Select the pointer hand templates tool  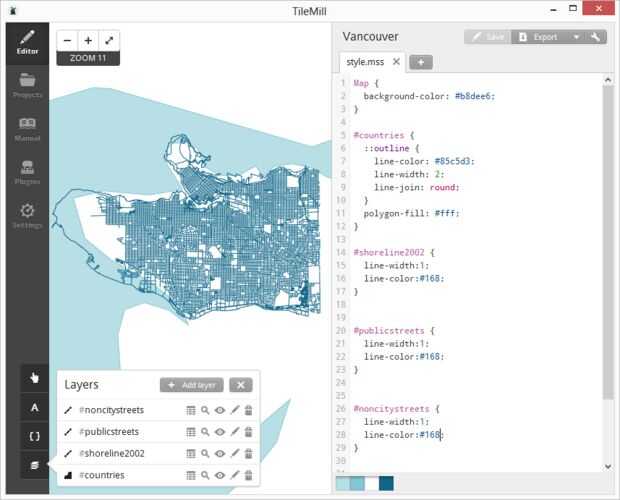pyautogui.click(x=35, y=378)
